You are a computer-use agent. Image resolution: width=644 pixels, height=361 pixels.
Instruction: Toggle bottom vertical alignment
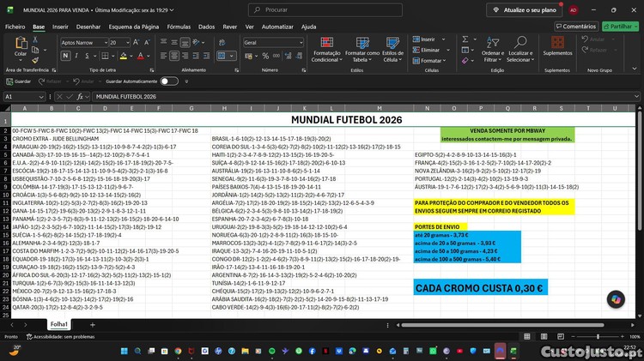point(185,42)
